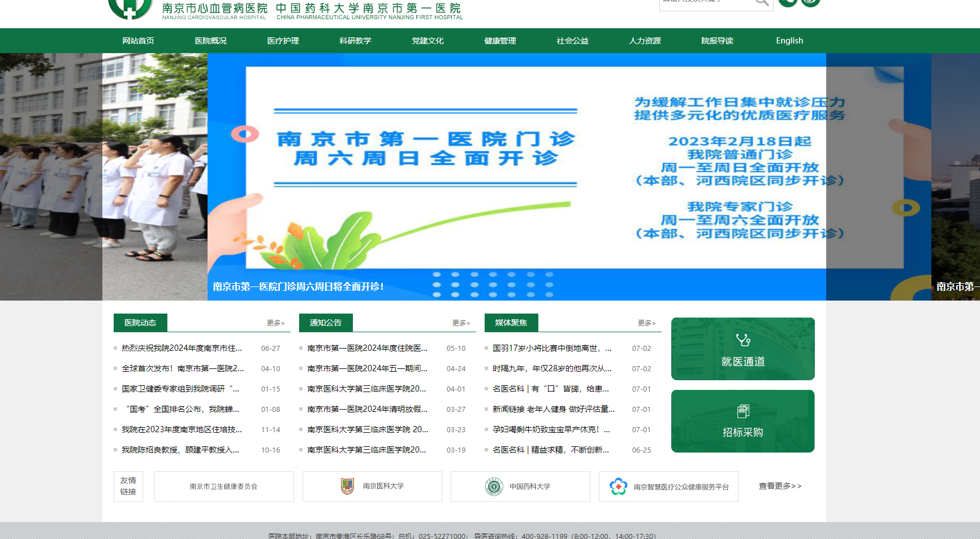
Task: Click the document icon on 招标采购
Action: click(x=743, y=411)
